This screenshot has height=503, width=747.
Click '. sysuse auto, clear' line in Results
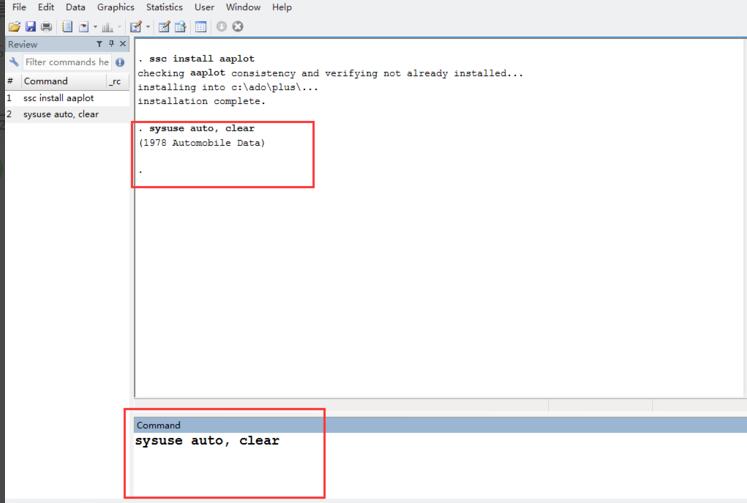(x=196, y=128)
